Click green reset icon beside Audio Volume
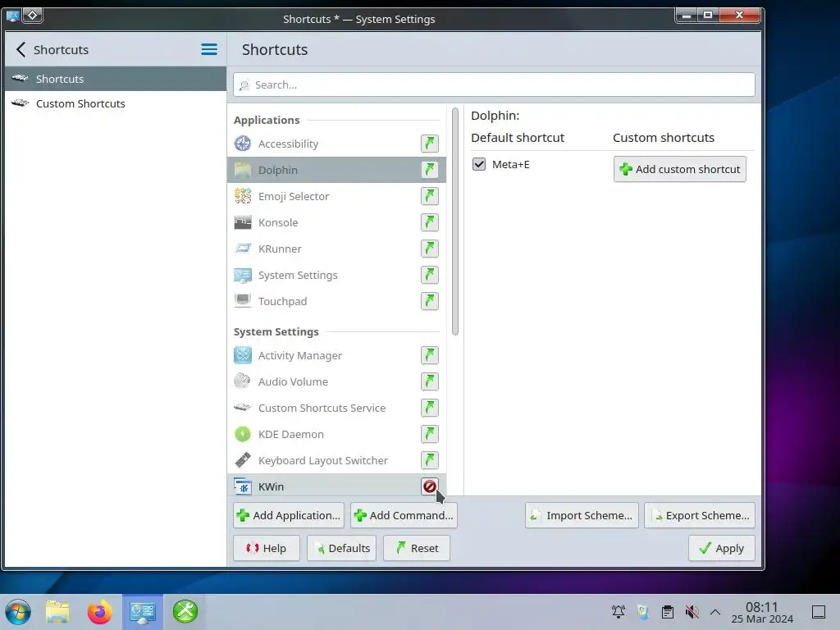 (x=430, y=381)
